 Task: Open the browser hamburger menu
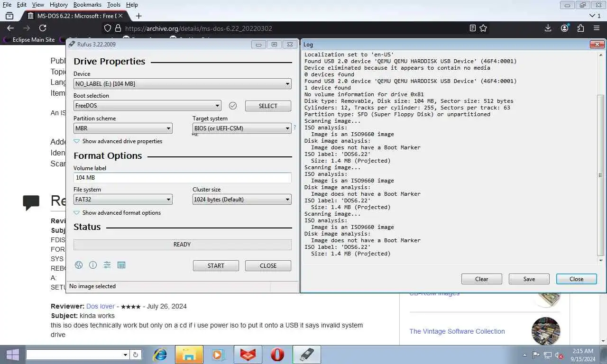(x=597, y=28)
